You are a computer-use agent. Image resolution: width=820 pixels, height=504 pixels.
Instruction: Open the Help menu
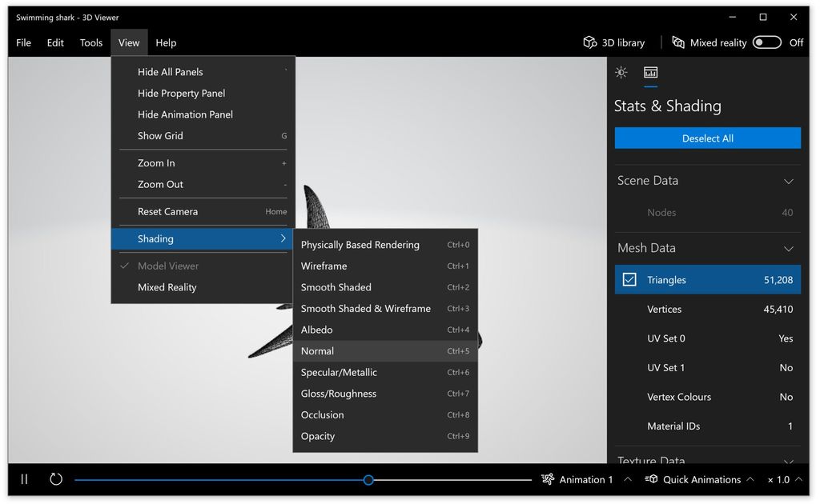pyautogui.click(x=166, y=42)
